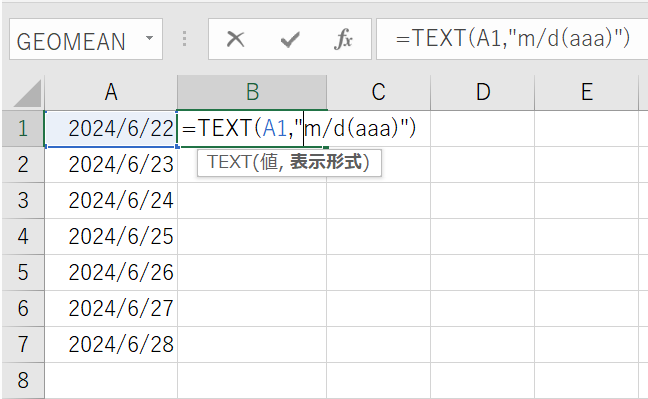Click cell A2 containing 2024/6/23

(x=111, y=165)
